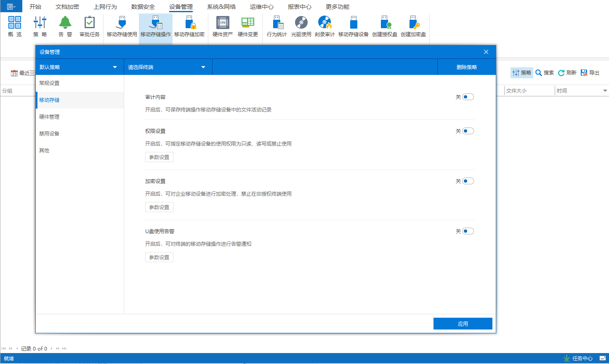This screenshot has width=609, height=364.
Task: Click the 删除策略 button
Action: [466, 67]
